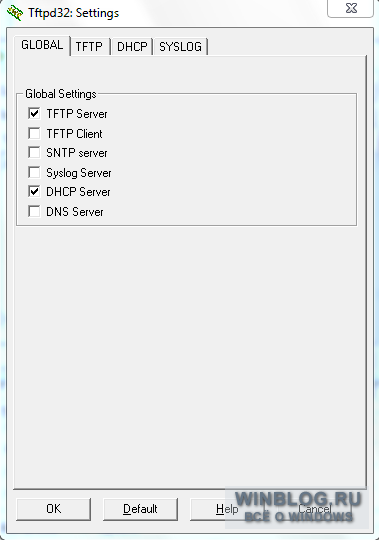
Task: Click the DNS Server label text
Action: coord(75,212)
